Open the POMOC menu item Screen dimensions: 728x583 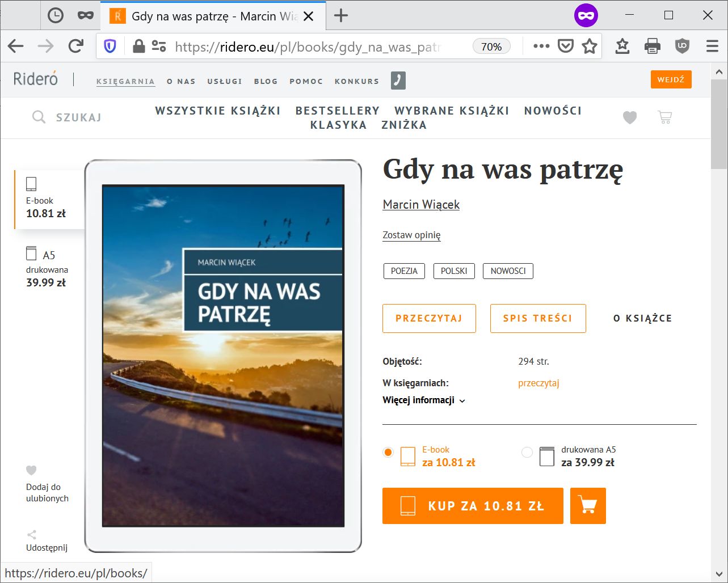(306, 81)
